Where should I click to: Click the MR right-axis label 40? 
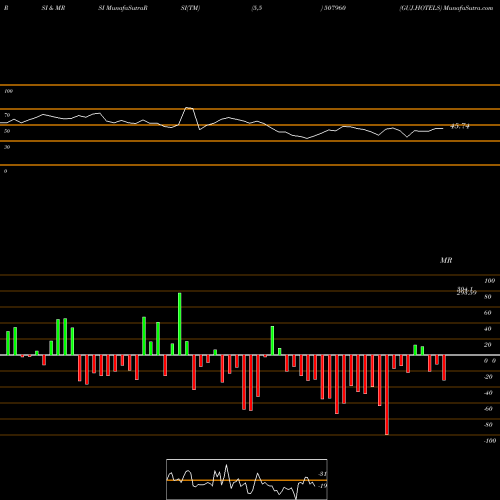488,329
